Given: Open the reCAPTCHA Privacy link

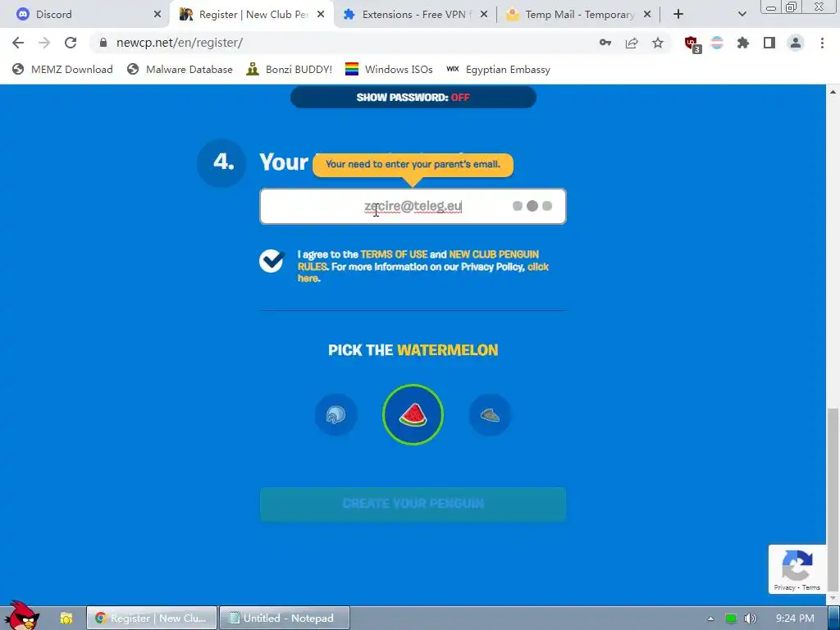Looking at the screenshot, I should [x=784, y=587].
